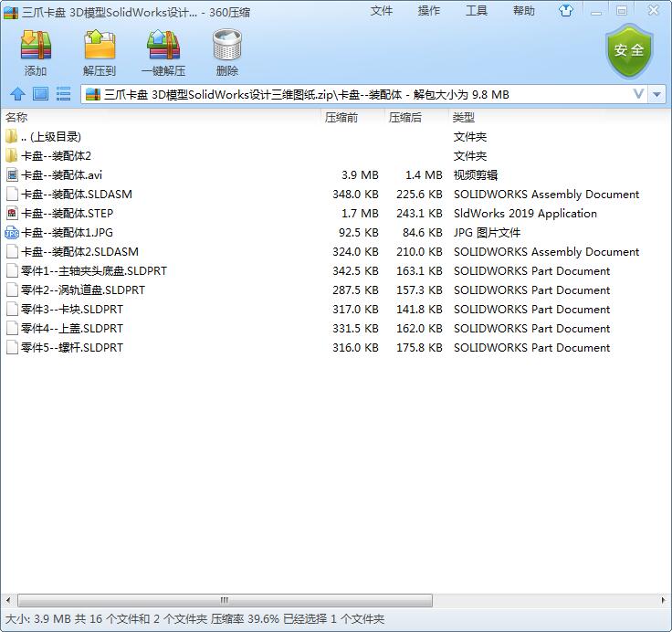
Task: Select the 卡盘--装配体2 folder icon
Action: [x=12, y=155]
